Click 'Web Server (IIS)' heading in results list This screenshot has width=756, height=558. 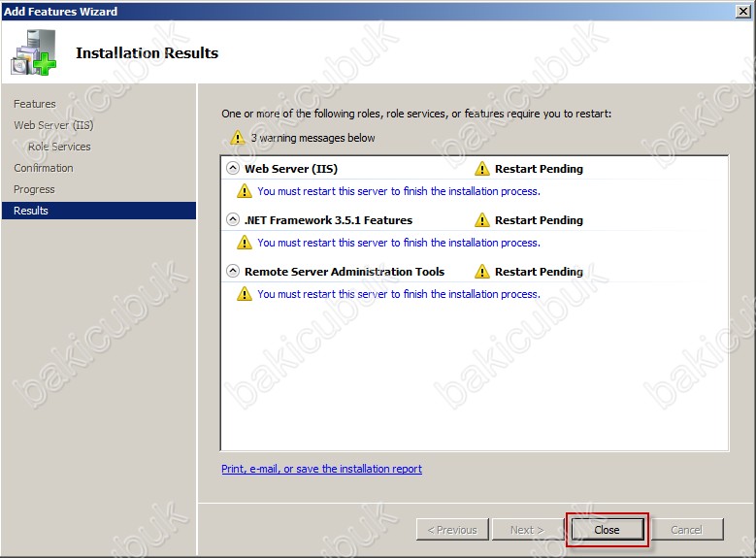pyautogui.click(x=291, y=169)
